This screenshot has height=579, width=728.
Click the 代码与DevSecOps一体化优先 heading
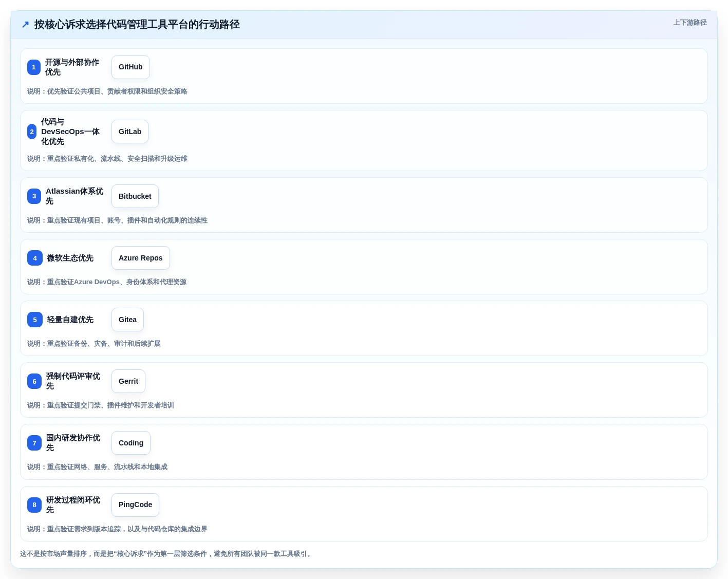(x=71, y=132)
